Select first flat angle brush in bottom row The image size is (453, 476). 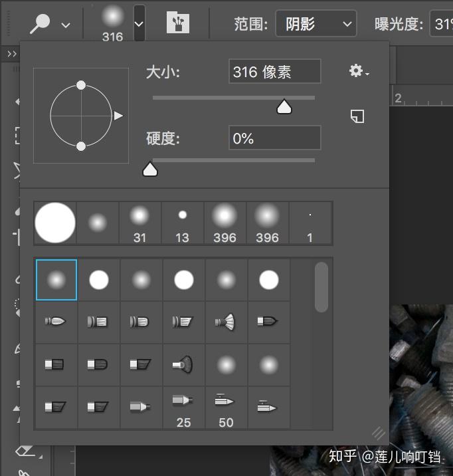tap(56, 407)
